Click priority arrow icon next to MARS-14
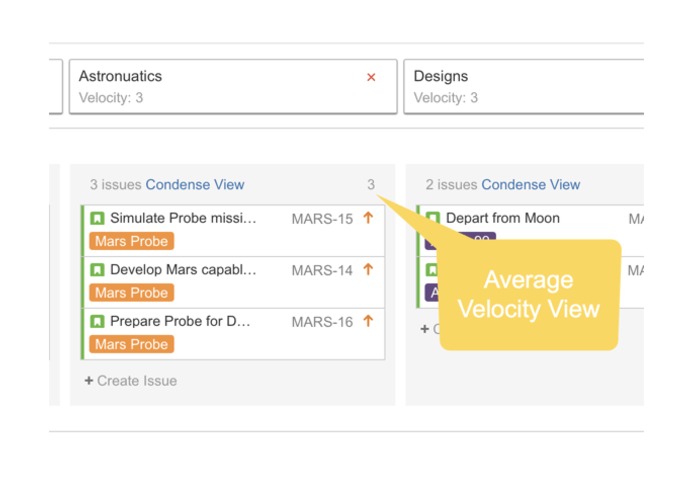 tap(368, 270)
